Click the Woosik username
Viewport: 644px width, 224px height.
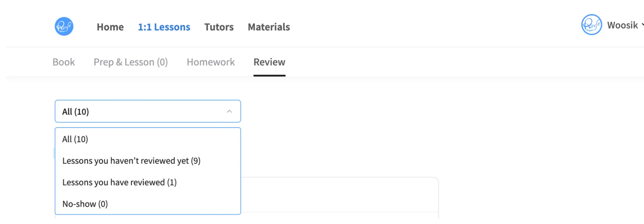[x=622, y=25]
